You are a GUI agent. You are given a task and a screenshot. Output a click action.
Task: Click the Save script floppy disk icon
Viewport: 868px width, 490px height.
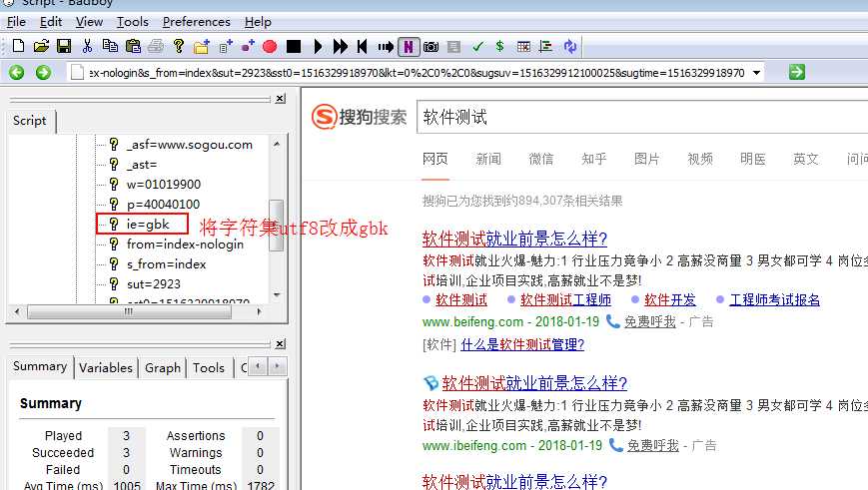tap(64, 47)
